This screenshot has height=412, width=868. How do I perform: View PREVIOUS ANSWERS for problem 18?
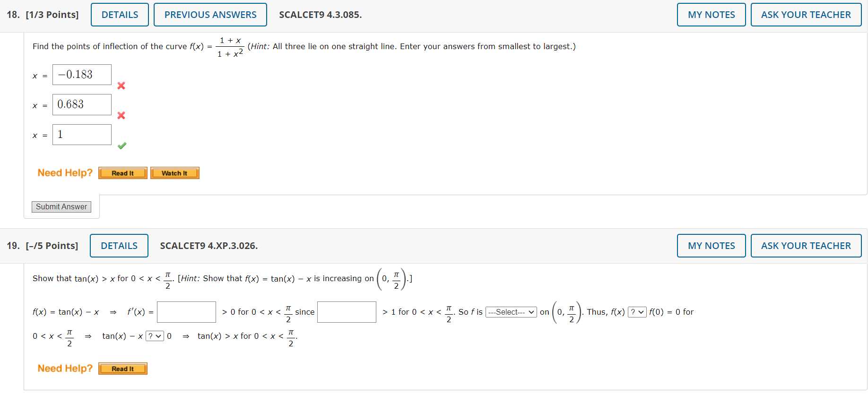tap(210, 14)
